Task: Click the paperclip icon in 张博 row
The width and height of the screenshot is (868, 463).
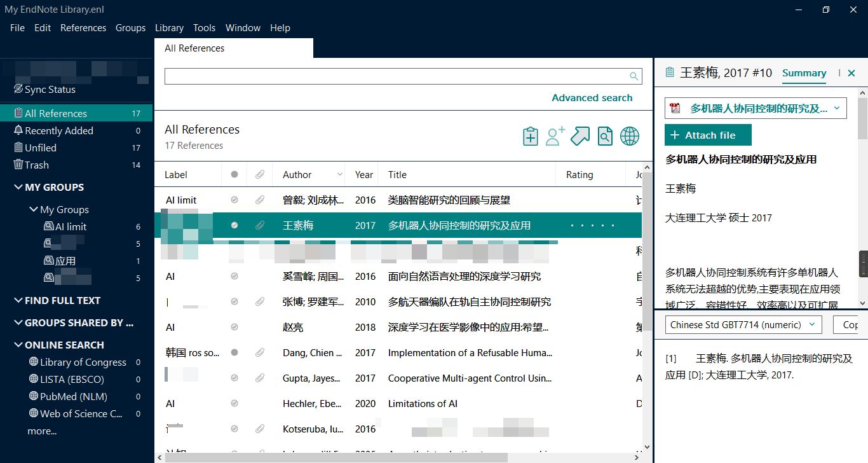Action: click(x=260, y=301)
